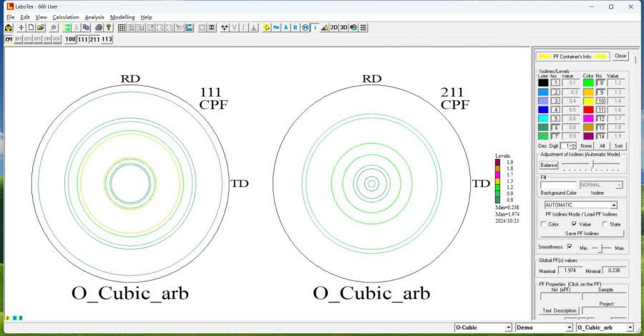The height and width of the screenshot is (336, 644).
Task: Click the stars scatter icon before V
Action: 225,27
